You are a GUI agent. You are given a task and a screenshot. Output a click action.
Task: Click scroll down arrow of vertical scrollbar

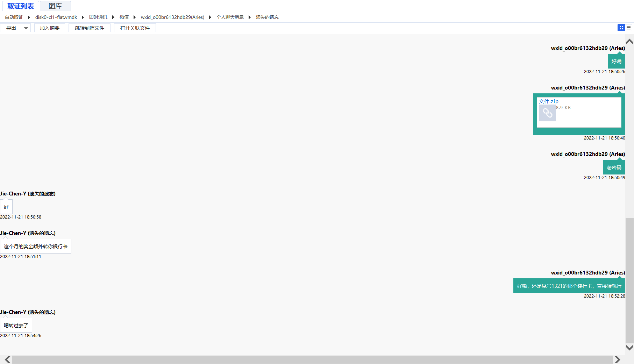tap(629, 348)
